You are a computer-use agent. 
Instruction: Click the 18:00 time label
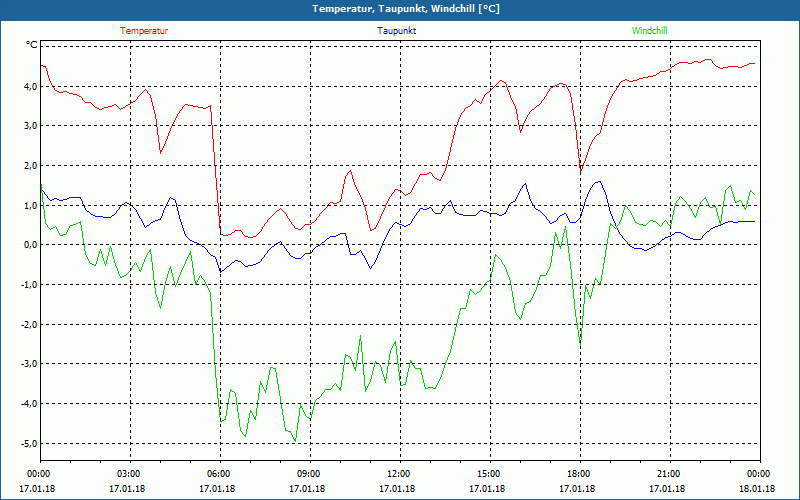point(580,474)
